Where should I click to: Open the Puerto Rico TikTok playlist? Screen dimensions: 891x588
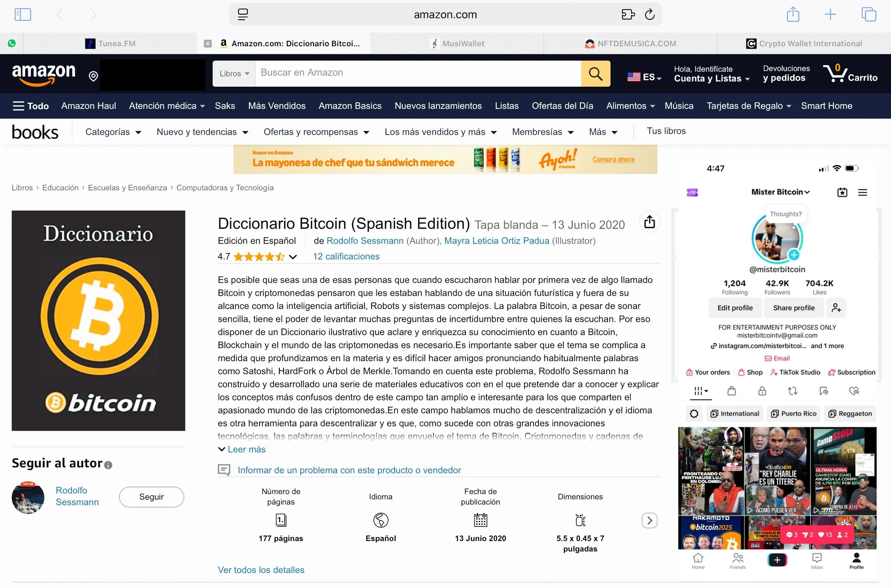point(794,414)
